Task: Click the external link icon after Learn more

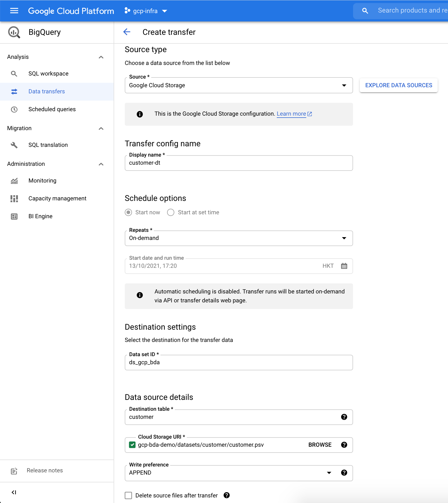Action: (x=310, y=114)
